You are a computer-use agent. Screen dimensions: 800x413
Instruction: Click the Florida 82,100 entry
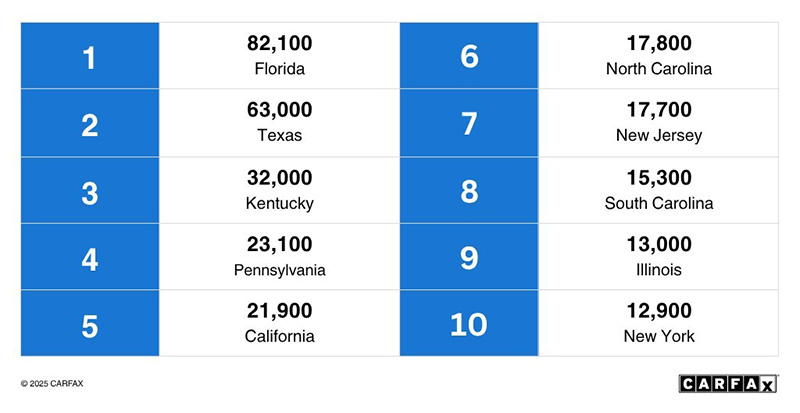[280, 55]
